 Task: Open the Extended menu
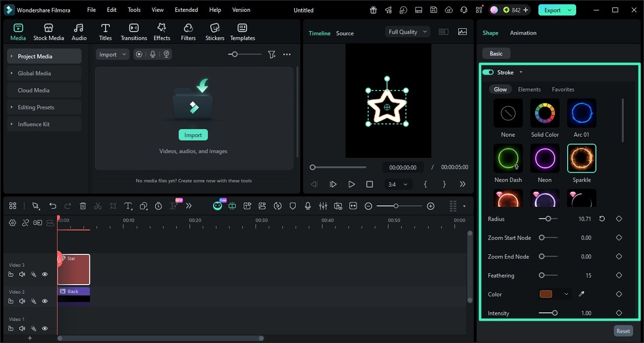(186, 10)
